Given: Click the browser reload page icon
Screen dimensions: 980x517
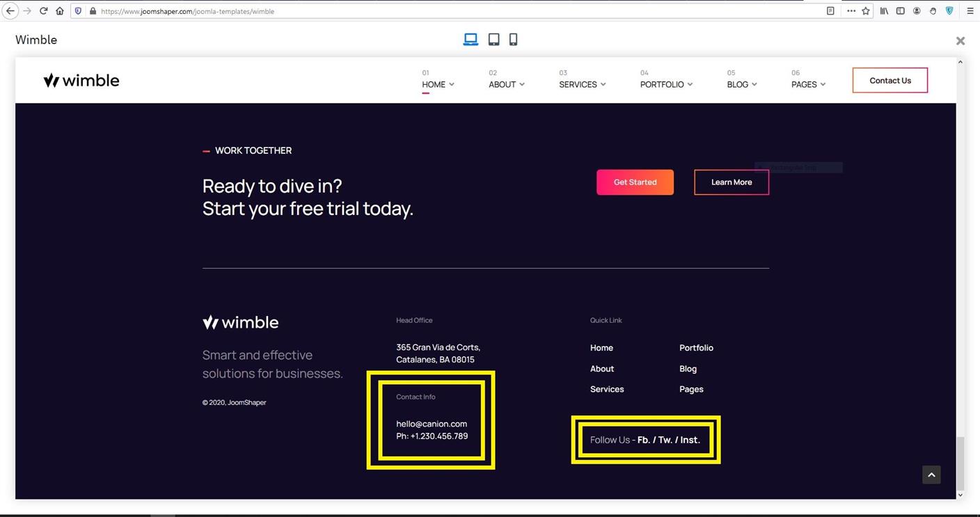Looking at the screenshot, I should (x=43, y=11).
